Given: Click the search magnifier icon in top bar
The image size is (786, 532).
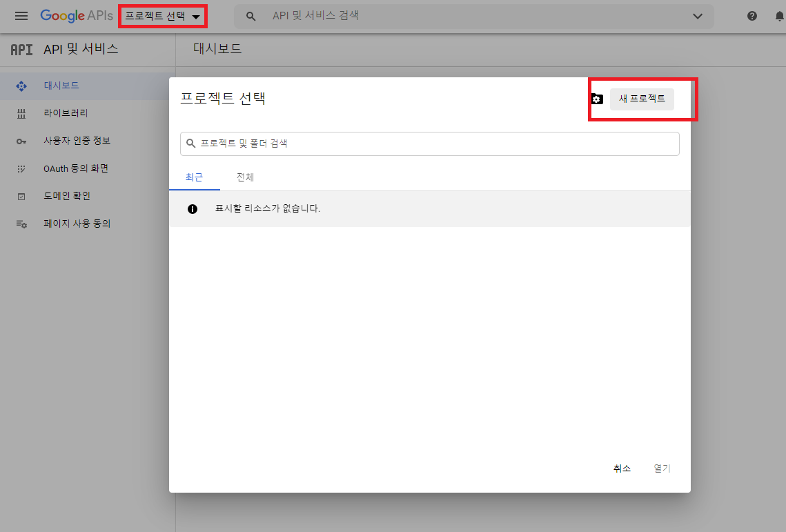Looking at the screenshot, I should pyautogui.click(x=250, y=17).
